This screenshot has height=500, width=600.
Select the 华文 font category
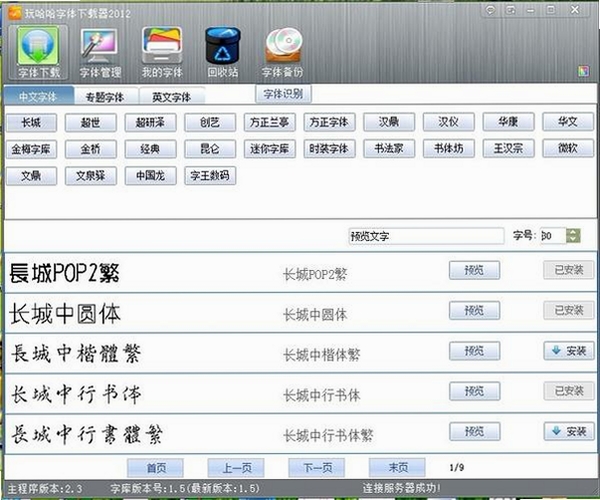568,122
